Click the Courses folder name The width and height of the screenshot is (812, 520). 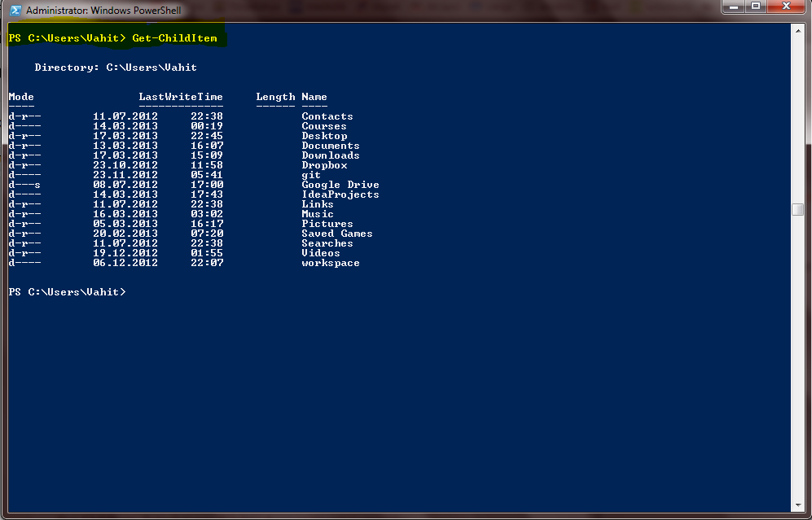tap(324, 126)
